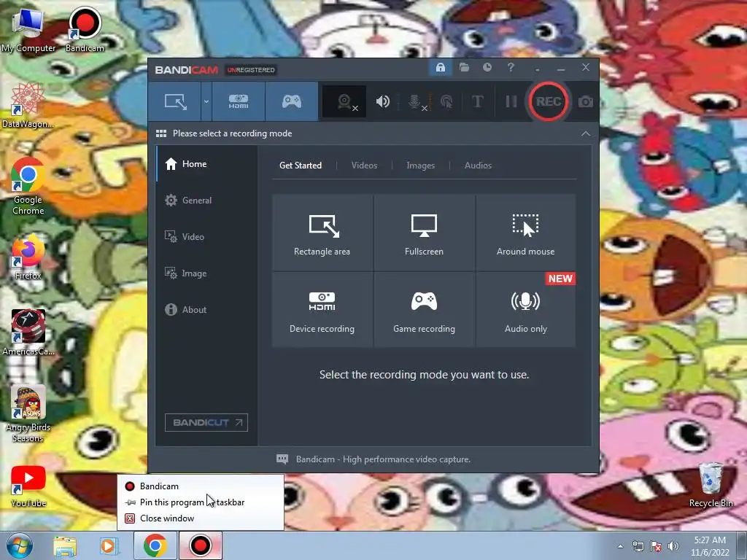The image size is (747, 560).
Task: Select the Firefox desktop shortcut
Action: pos(28,257)
